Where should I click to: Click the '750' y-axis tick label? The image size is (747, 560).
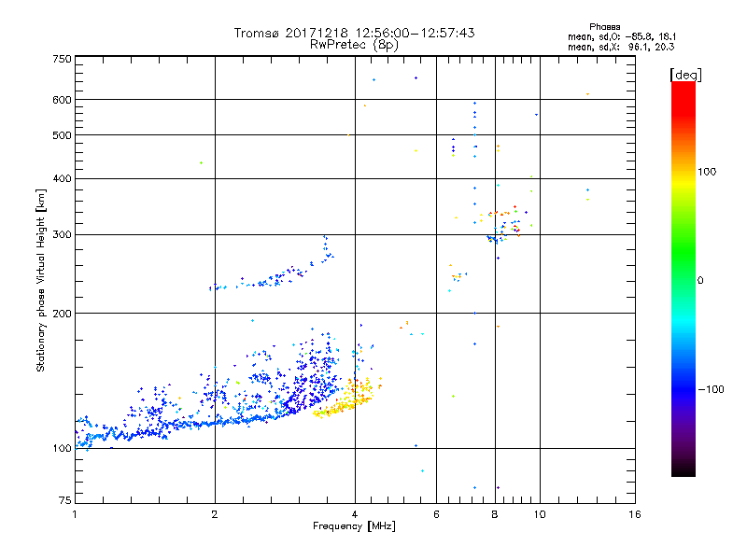(x=63, y=59)
